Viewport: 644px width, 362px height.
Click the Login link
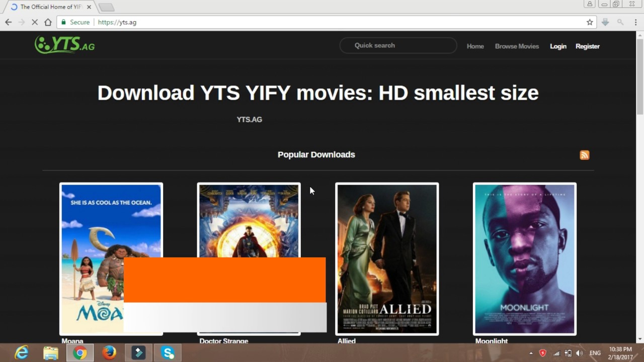[x=558, y=46]
